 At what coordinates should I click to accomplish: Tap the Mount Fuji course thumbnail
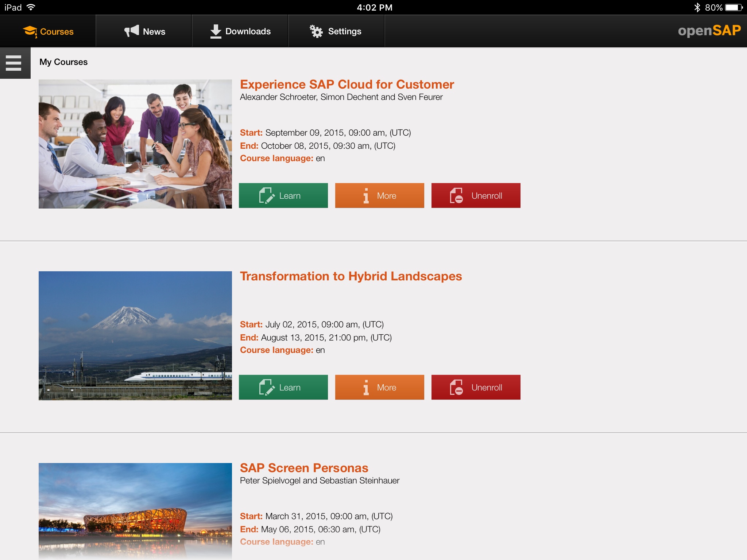click(x=135, y=335)
